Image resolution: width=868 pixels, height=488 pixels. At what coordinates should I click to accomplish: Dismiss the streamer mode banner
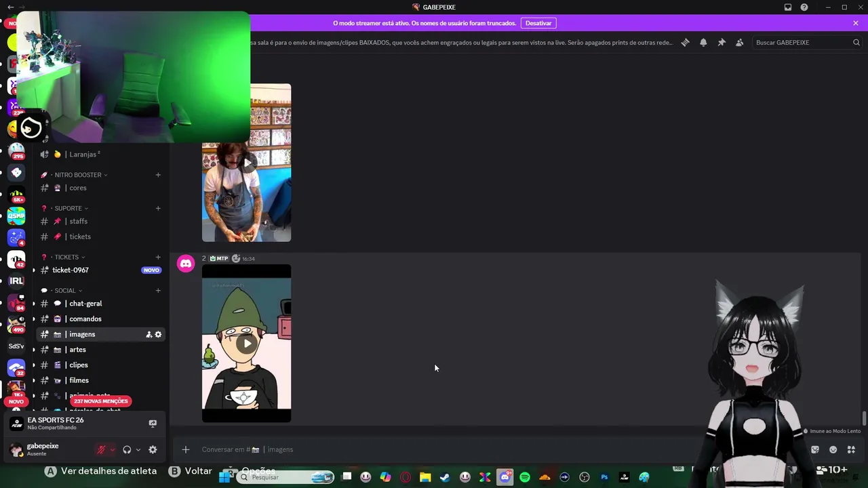tap(856, 23)
